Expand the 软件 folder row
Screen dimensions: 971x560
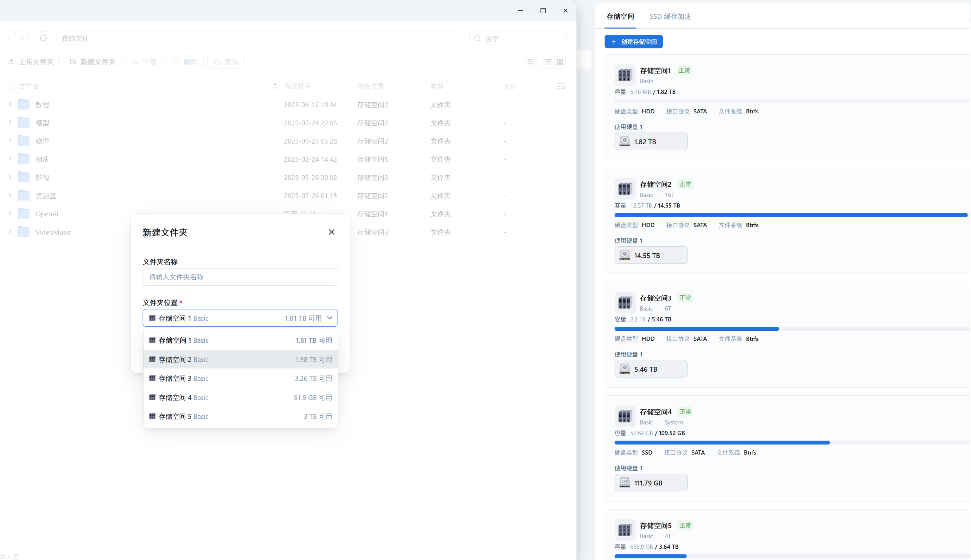coord(10,141)
